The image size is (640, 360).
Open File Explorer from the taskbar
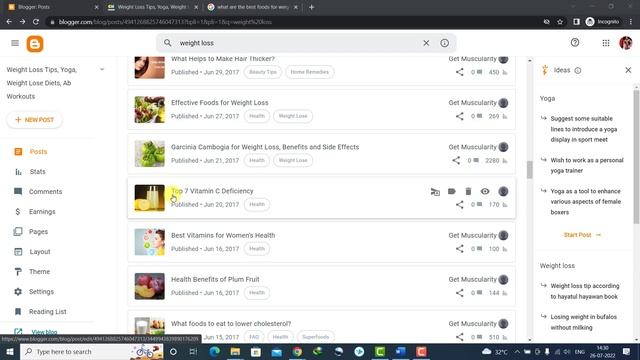point(235,351)
